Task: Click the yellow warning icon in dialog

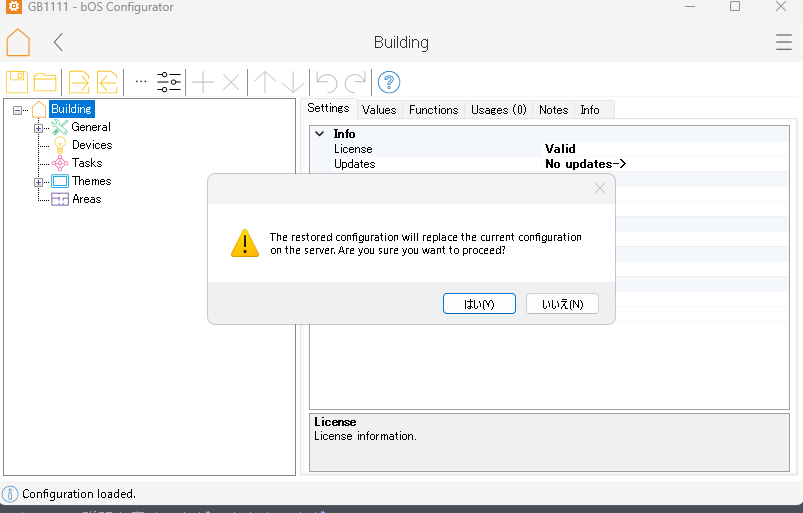Action: tap(245, 243)
